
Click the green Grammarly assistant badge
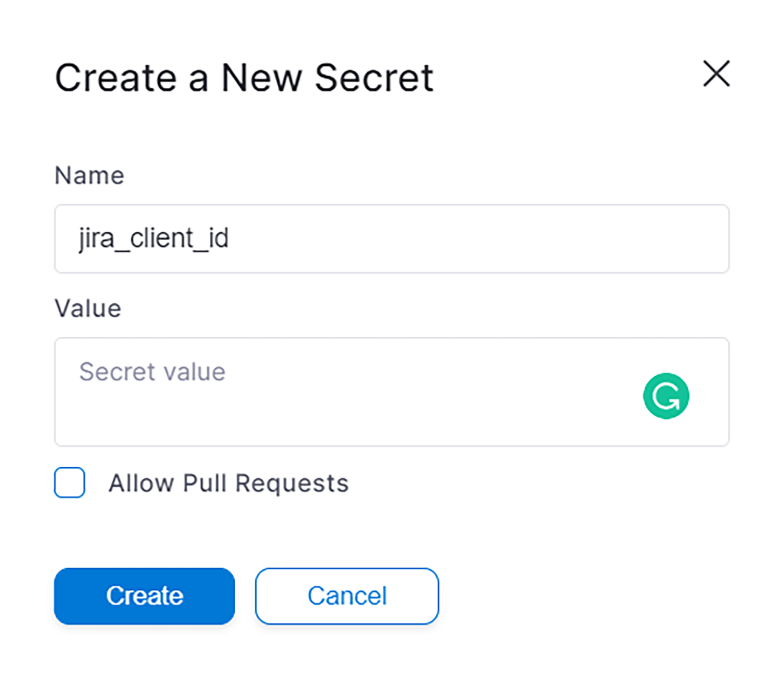click(665, 395)
